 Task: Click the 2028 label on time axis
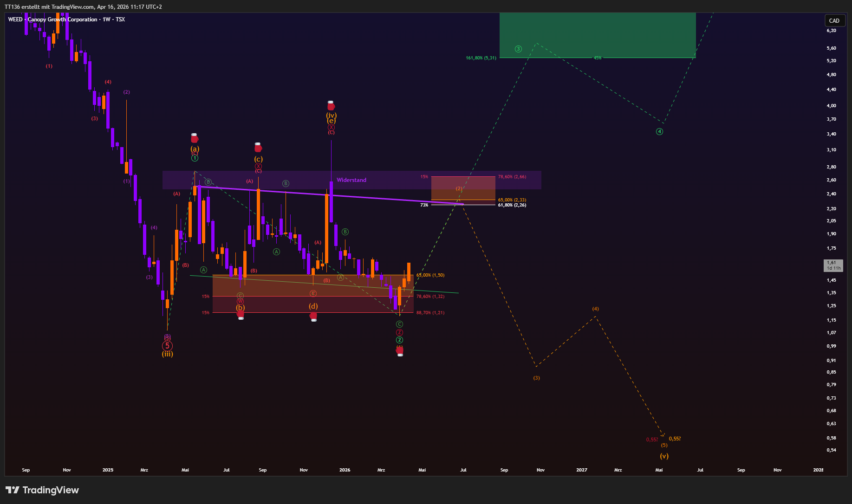(818, 470)
